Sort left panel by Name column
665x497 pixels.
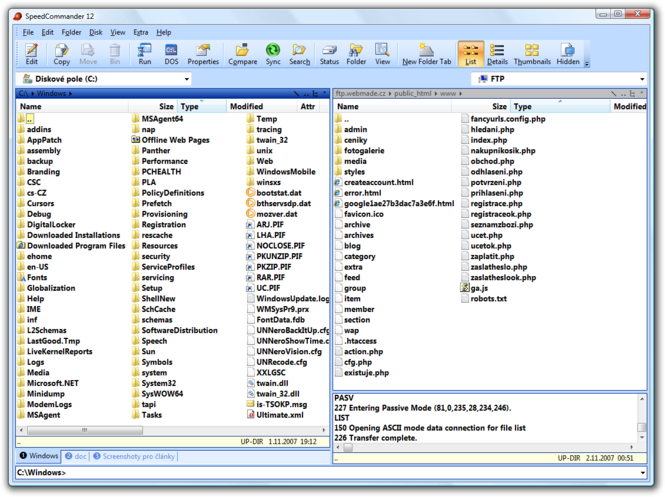pos(72,106)
